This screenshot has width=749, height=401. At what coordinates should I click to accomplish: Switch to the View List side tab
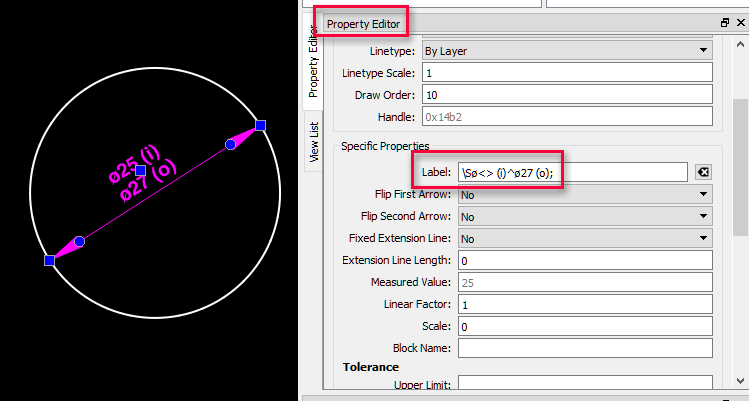point(314,141)
